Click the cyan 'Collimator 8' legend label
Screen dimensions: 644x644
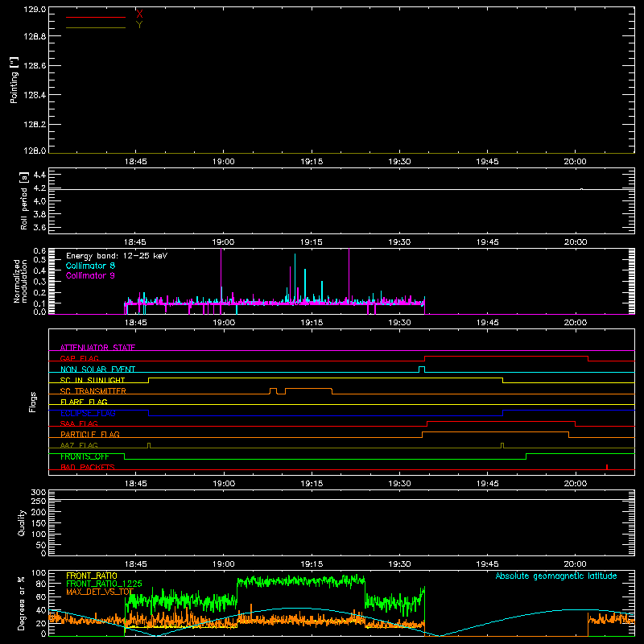click(x=90, y=266)
